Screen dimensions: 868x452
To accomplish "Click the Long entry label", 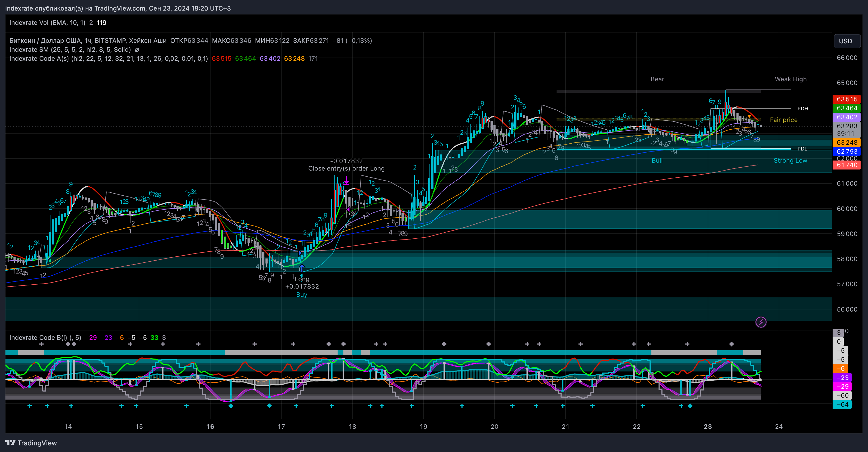I will (x=302, y=279).
